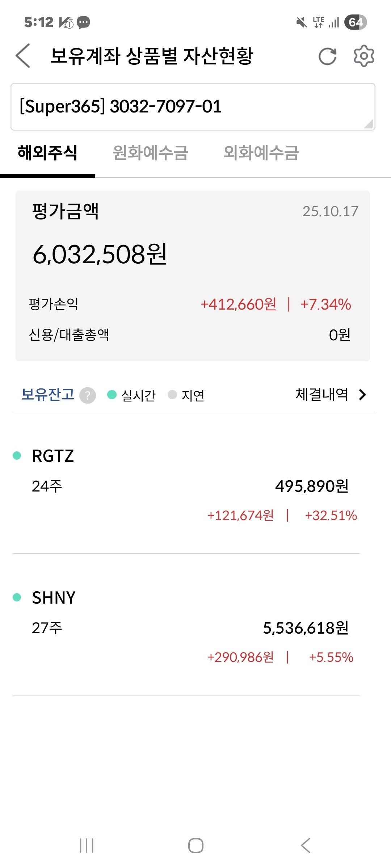Image resolution: width=391 pixels, height=868 pixels.
Task: Open the 체결내역 transaction history link
Action: (321, 395)
